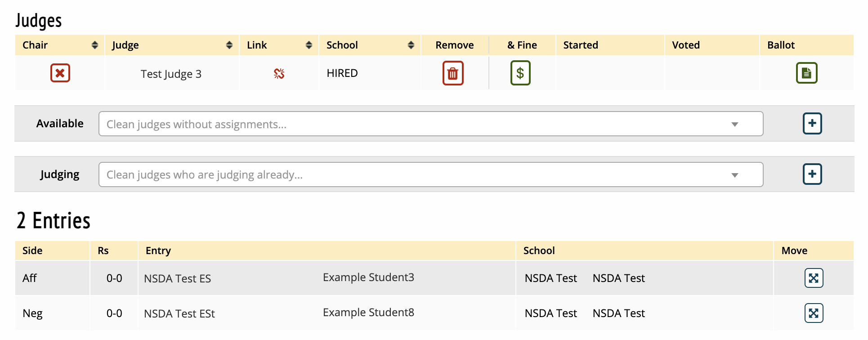868x340 pixels.
Task: Click the broken link icon for Test Judge 3
Action: [x=279, y=73]
